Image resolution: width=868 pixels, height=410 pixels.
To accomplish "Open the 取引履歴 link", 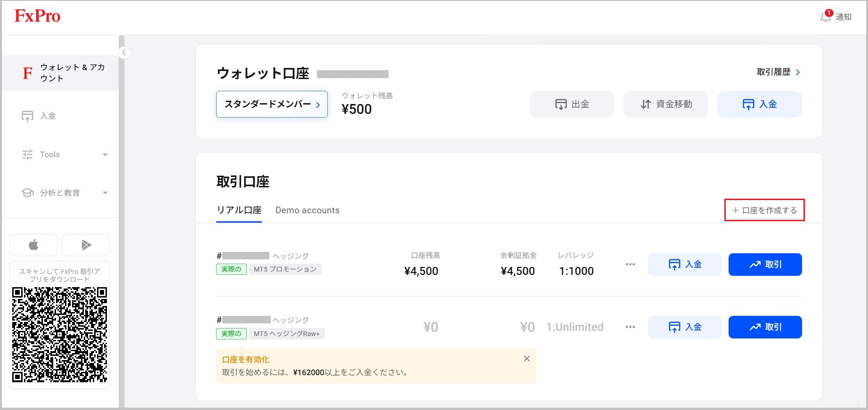I will (x=778, y=72).
